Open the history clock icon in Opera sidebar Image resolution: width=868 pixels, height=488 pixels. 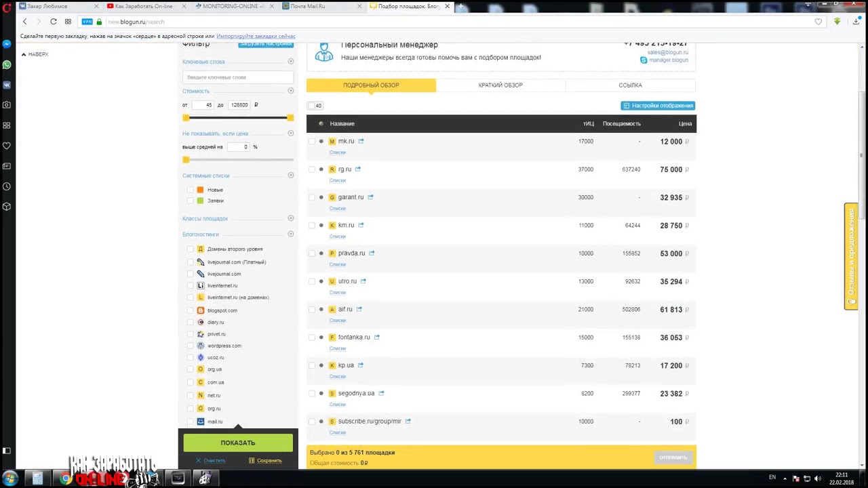(x=7, y=186)
